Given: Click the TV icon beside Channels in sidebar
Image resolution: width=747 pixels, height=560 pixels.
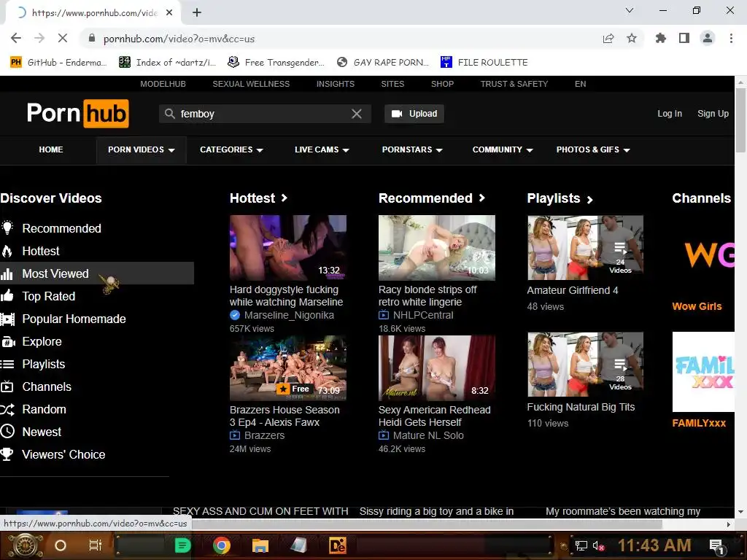Looking at the screenshot, I should click(7, 386).
